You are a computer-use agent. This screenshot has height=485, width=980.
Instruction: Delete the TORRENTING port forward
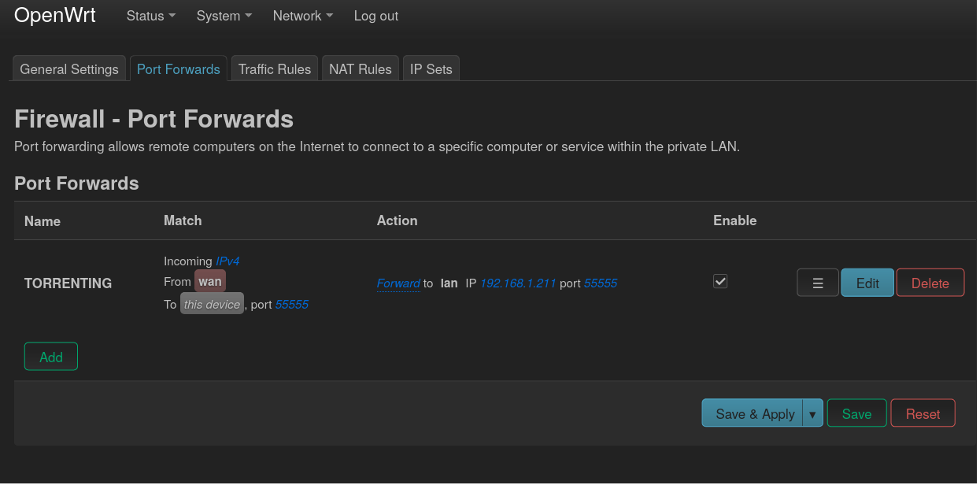(930, 282)
